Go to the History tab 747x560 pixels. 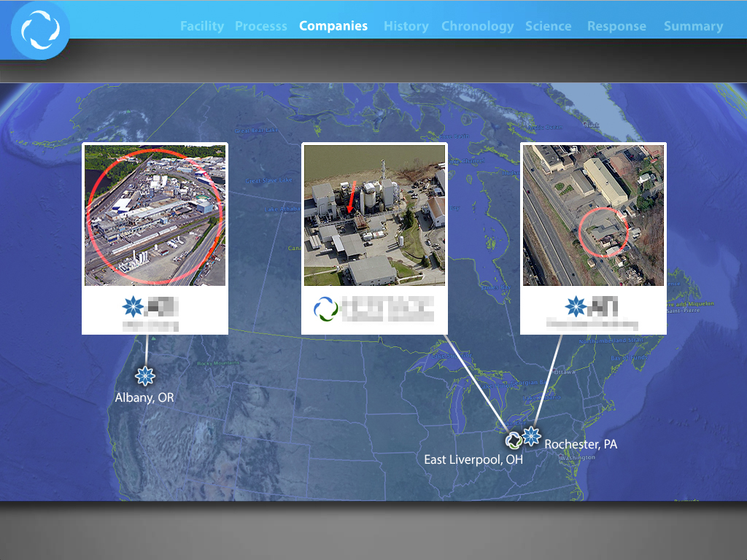click(x=406, y=26)
